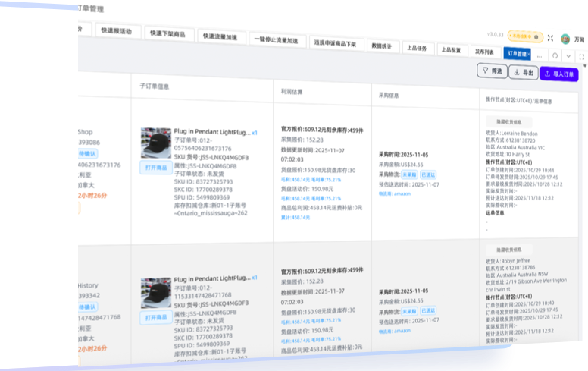Click the user avatar icon
Image resolution: width=588 pixels, height=371 pixels.
tap(565, 39)
